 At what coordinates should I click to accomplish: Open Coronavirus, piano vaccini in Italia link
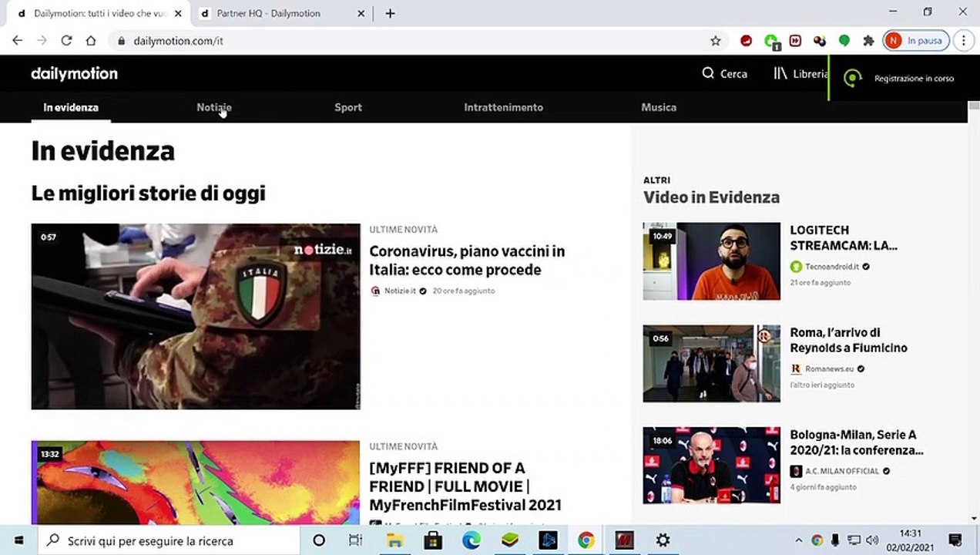pos(467,261)
